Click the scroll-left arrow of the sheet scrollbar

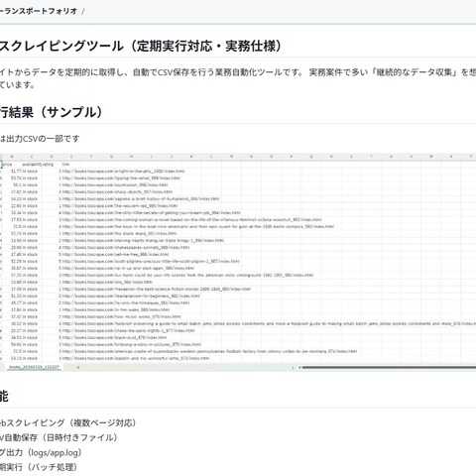[298, 367]
